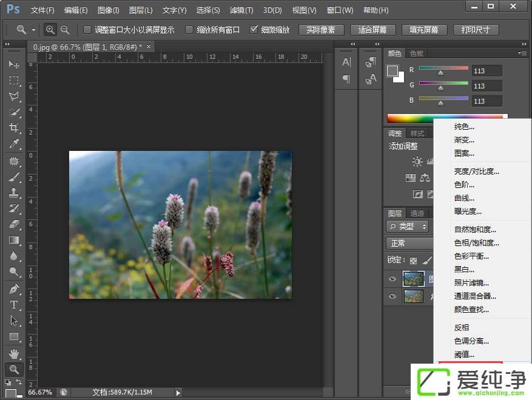The width and height of the screenshot is (532, 400).
Task: Select the Hand tool
Action: pyautogui.click(x=13, y=354)
